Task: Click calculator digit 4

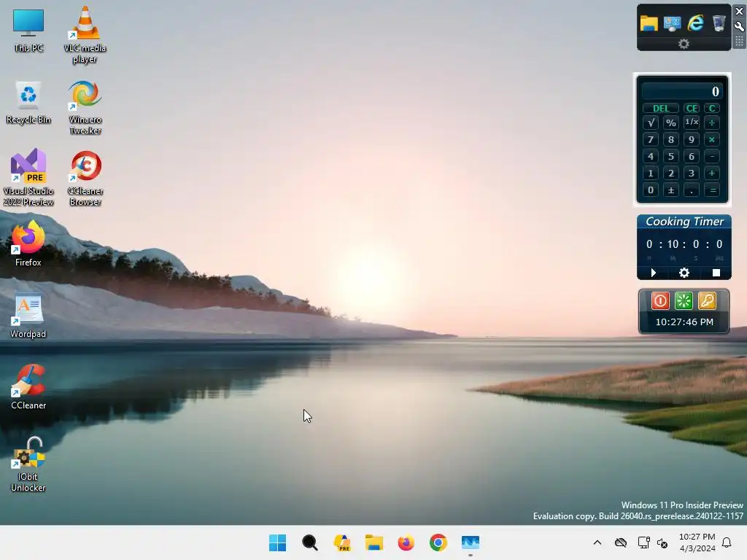Action: (x=651, y=156)
